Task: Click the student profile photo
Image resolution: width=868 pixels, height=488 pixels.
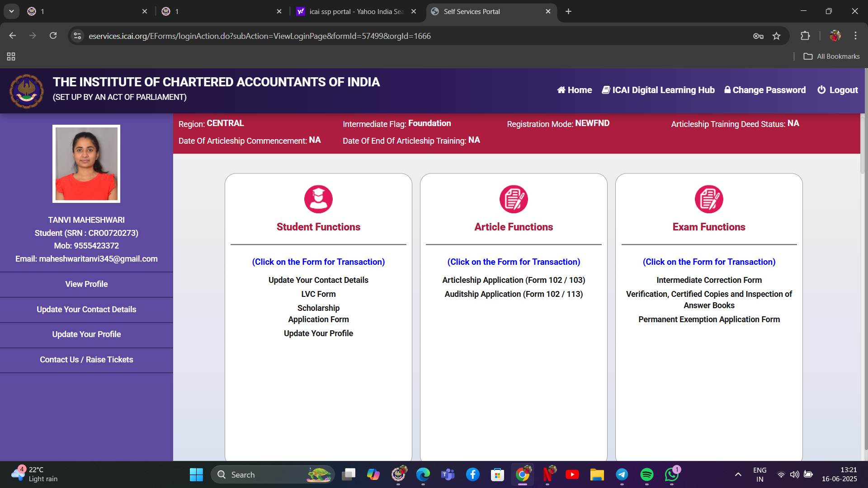Action: tap(86, 164)
